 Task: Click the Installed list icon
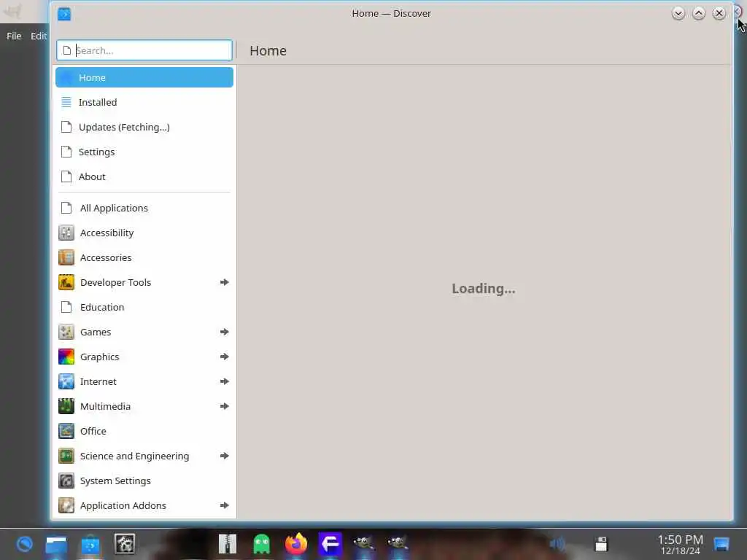[66, 102]
